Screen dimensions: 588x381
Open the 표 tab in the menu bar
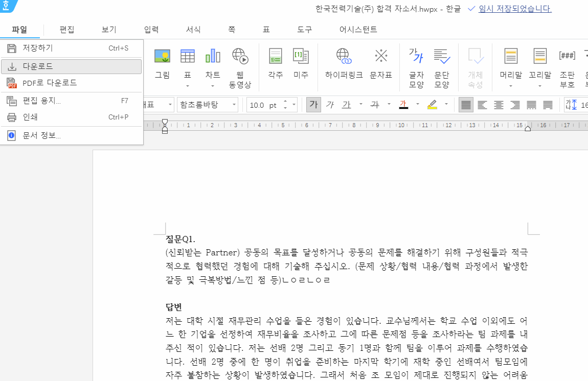click(266, 30)
